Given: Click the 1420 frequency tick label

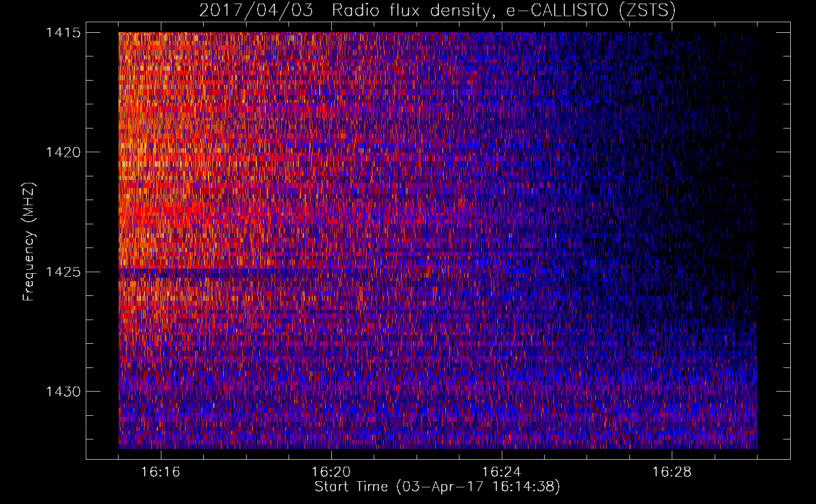Looking at the screenshot, I should click(63, 152).
